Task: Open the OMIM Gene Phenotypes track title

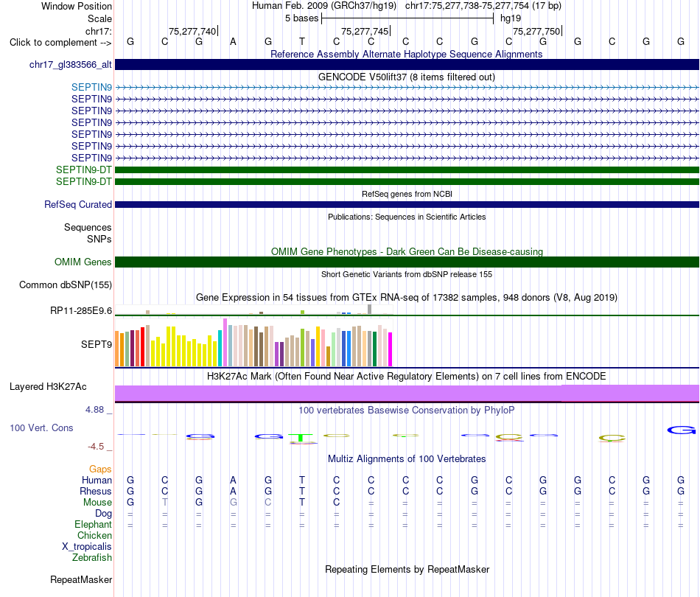Action: (x=407, y=251)
